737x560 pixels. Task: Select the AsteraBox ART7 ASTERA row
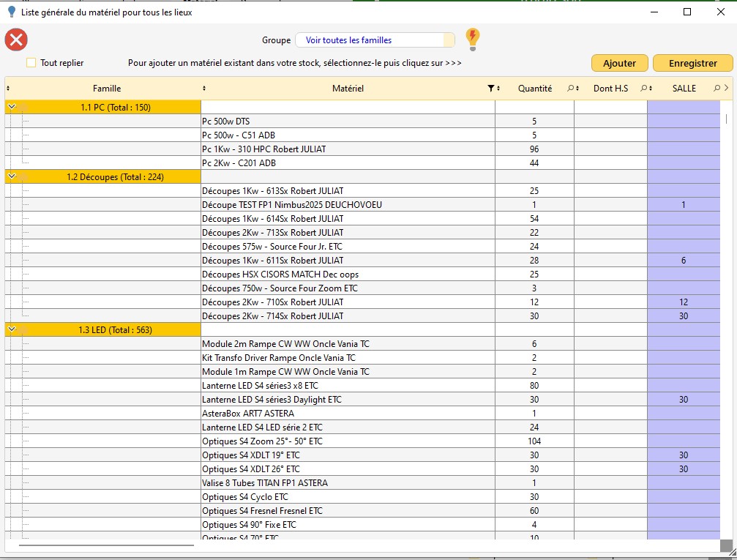click(348, 413)
